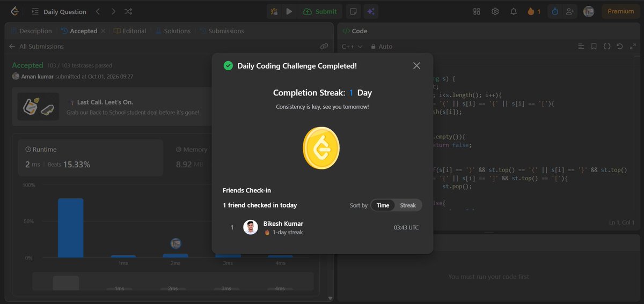644x304 pixels.
Task: Run code with the play button
Action: click(x=289, y=11)
